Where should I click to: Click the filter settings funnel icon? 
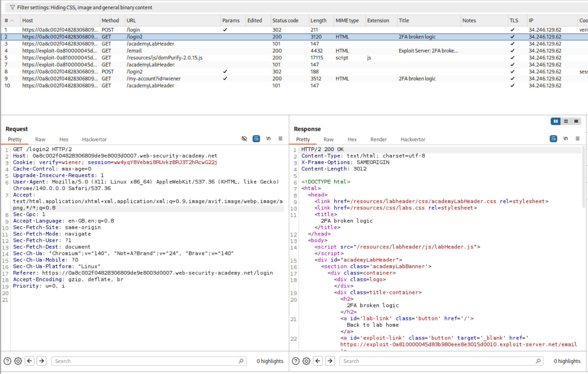[x=12, y=7]
